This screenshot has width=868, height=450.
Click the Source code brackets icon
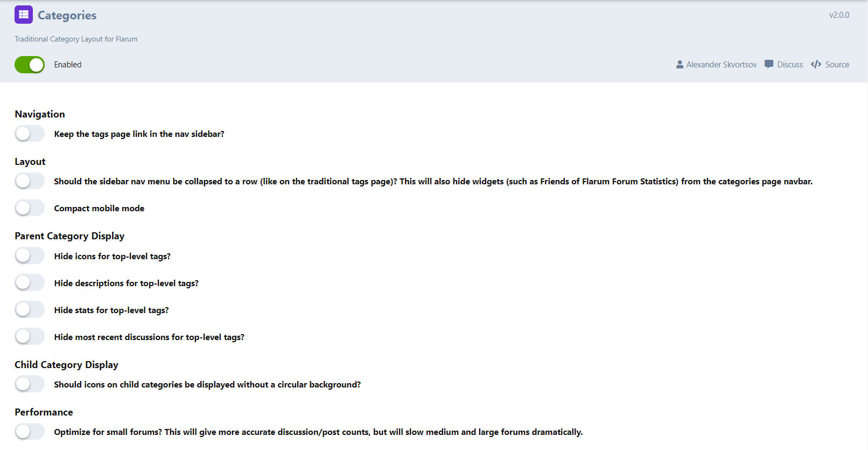point(816,64)
